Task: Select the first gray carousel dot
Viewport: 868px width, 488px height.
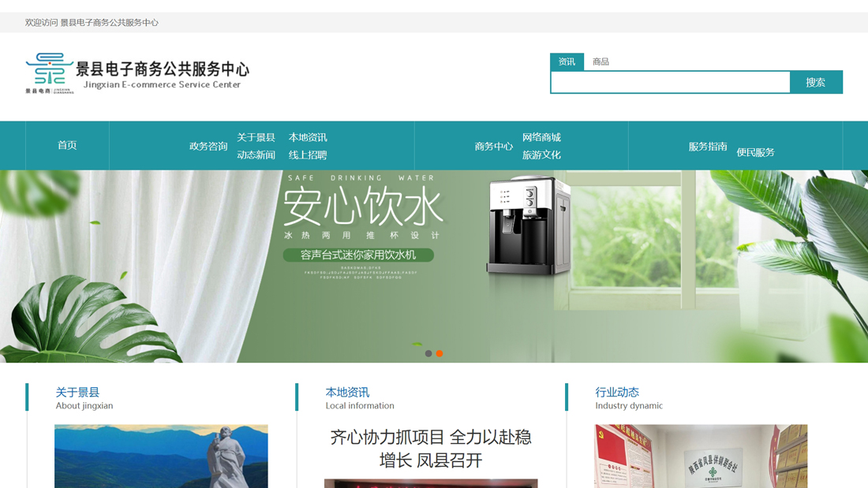Action: (x=428, y=353)
